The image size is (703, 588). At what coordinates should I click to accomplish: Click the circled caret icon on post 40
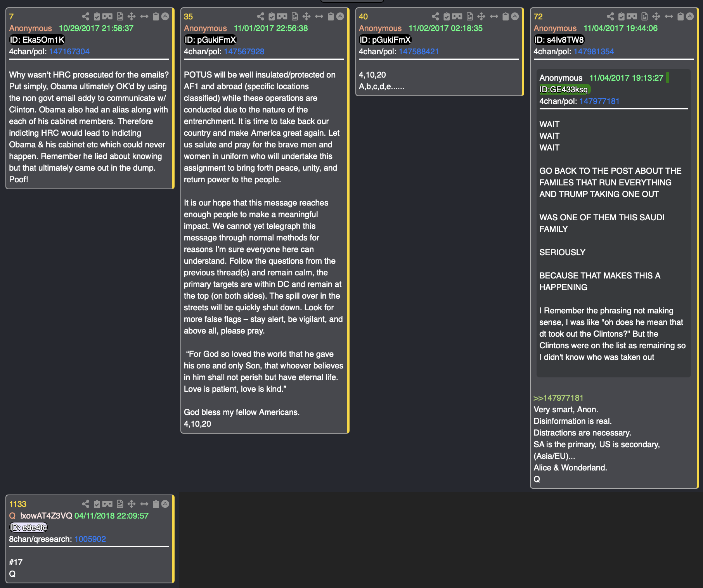[x=515, y=16]
